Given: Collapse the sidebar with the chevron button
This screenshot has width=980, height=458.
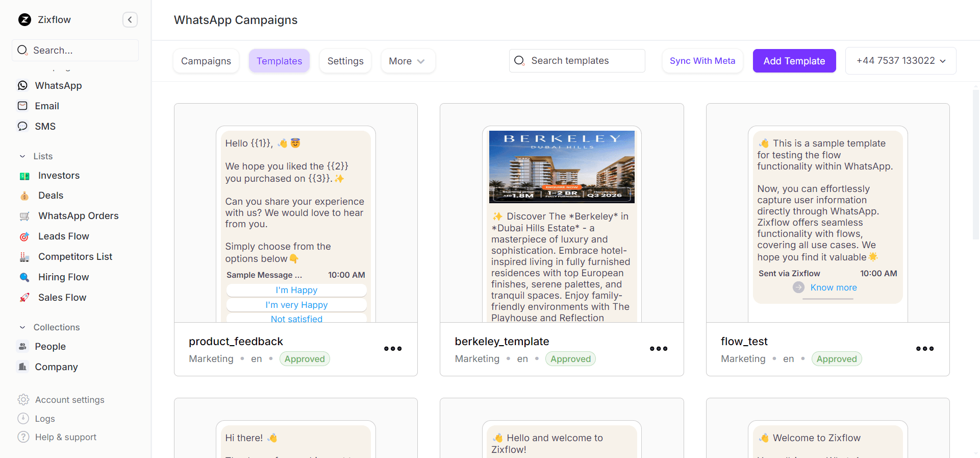Looking at the screenshot, I should coord(130,20).
